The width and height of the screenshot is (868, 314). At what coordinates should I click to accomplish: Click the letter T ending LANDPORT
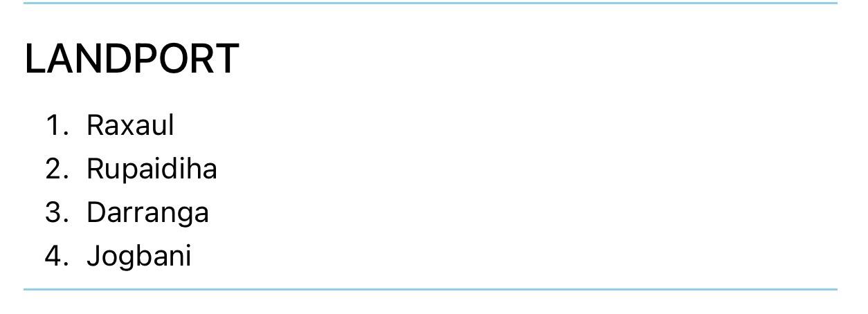click(226, 59)
